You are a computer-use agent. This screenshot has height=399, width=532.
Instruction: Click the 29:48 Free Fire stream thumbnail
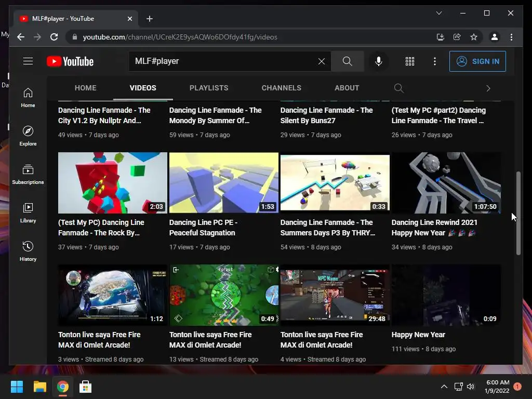(335, 295)
